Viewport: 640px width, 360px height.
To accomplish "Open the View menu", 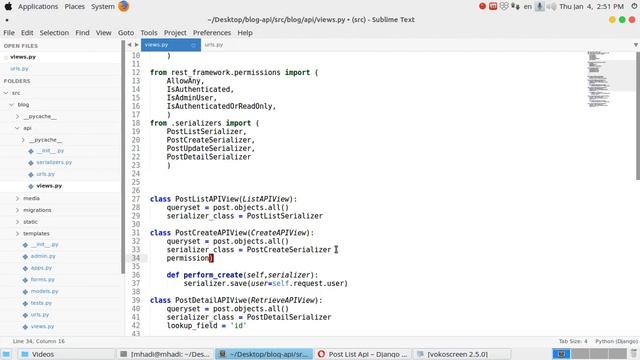I will point(103,33).
